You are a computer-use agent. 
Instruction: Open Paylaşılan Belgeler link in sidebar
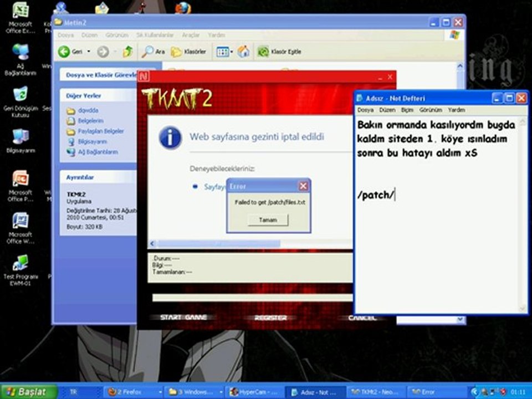click(101, 131)
